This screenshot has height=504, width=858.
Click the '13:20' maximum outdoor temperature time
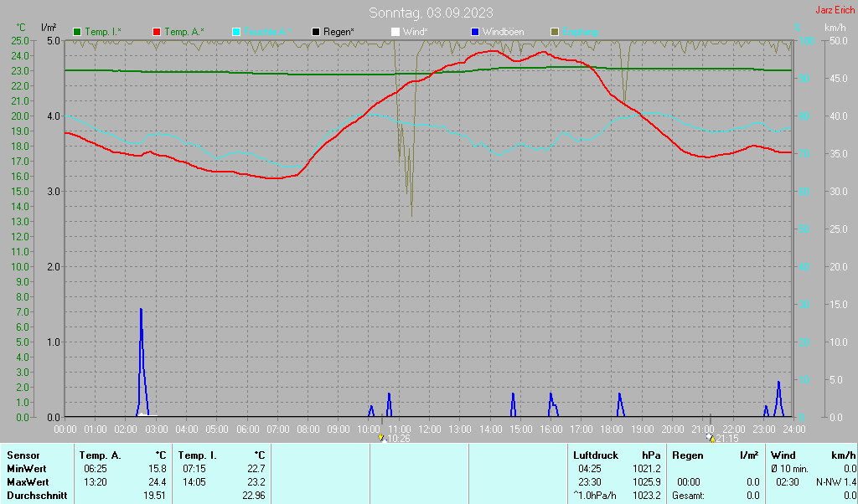[96, 483]
